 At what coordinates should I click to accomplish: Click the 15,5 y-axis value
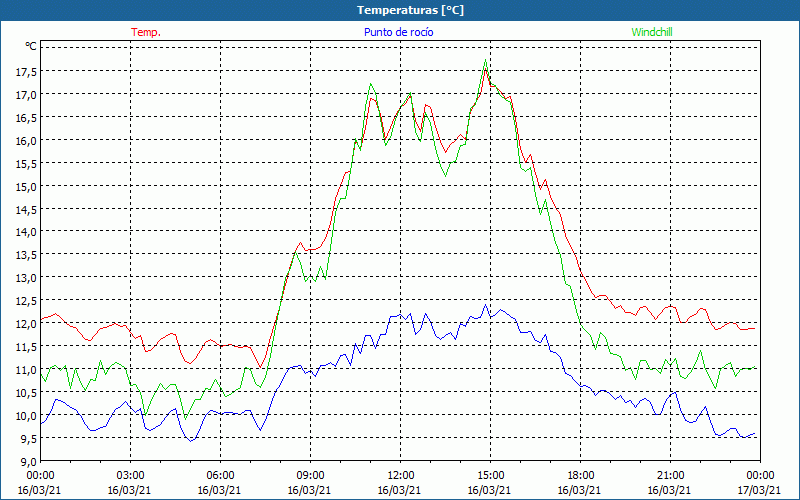click(27, 164)
